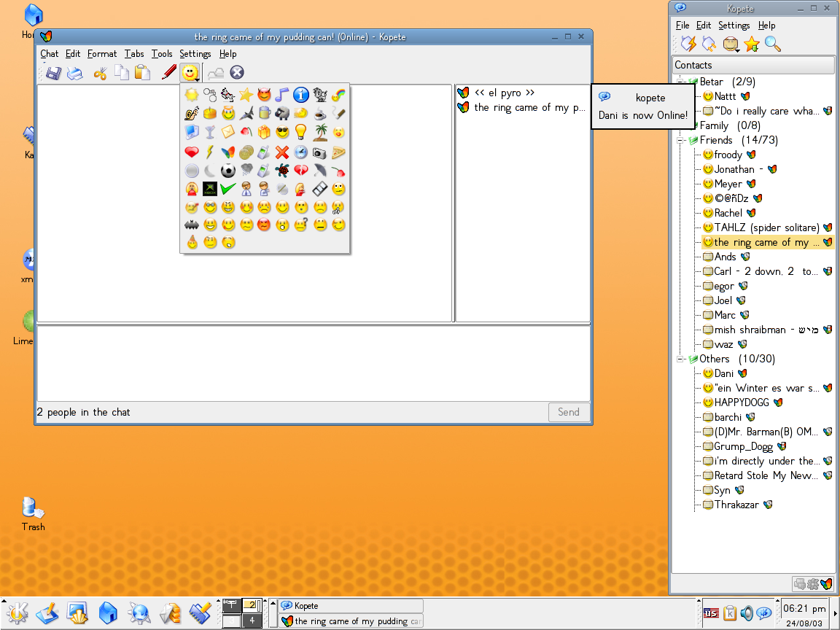
Task: Click the disconnect plug icon in Kopete
Action: pos(709,44)
